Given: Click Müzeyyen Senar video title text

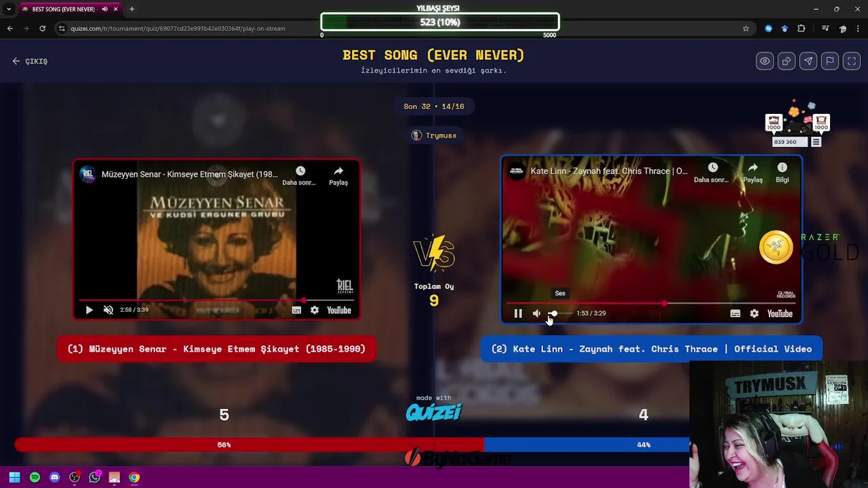Looking at the screenshot, I should [189, 174].
